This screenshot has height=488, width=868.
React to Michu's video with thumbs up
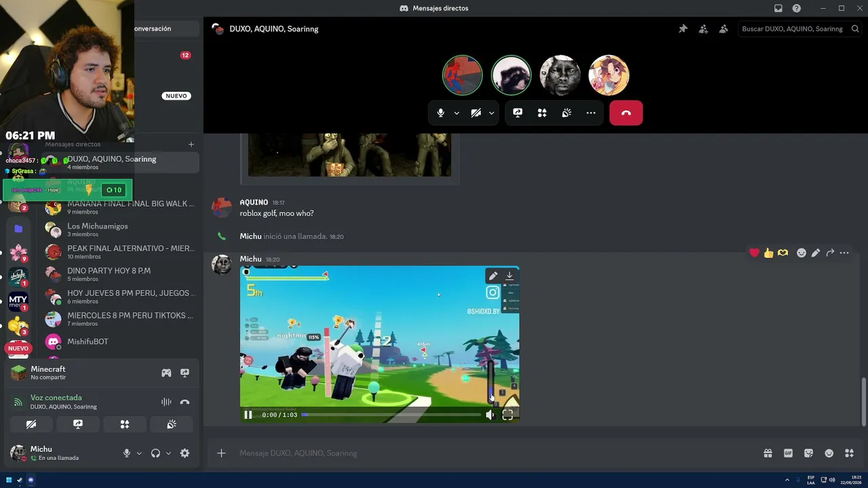coord(768,253)
